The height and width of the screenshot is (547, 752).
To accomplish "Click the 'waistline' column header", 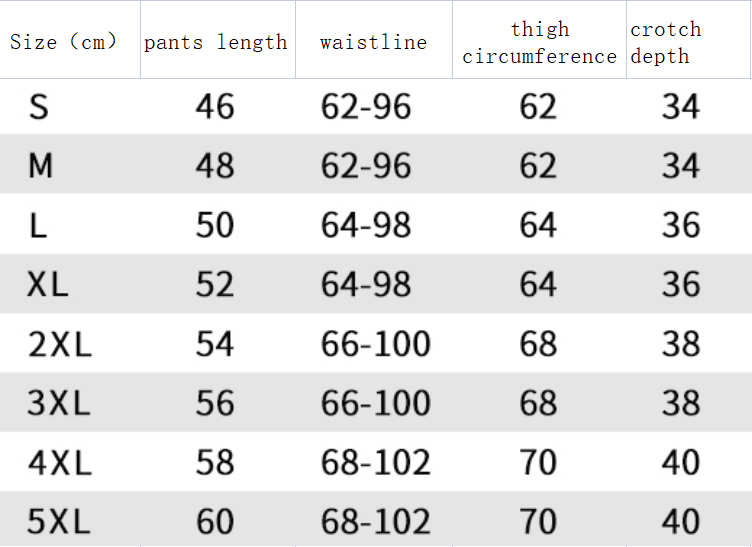I will (x=373, y=42).
